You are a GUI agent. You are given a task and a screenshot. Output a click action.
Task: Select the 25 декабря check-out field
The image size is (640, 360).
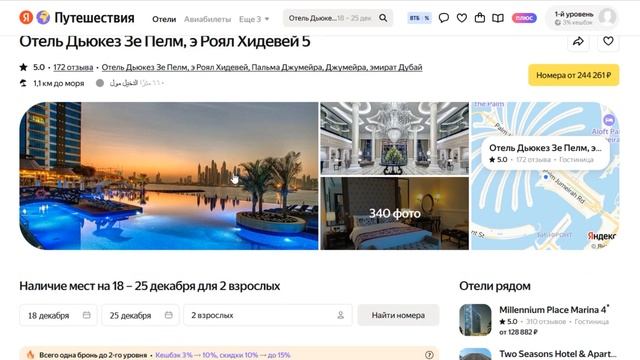[x=140, y=315]
